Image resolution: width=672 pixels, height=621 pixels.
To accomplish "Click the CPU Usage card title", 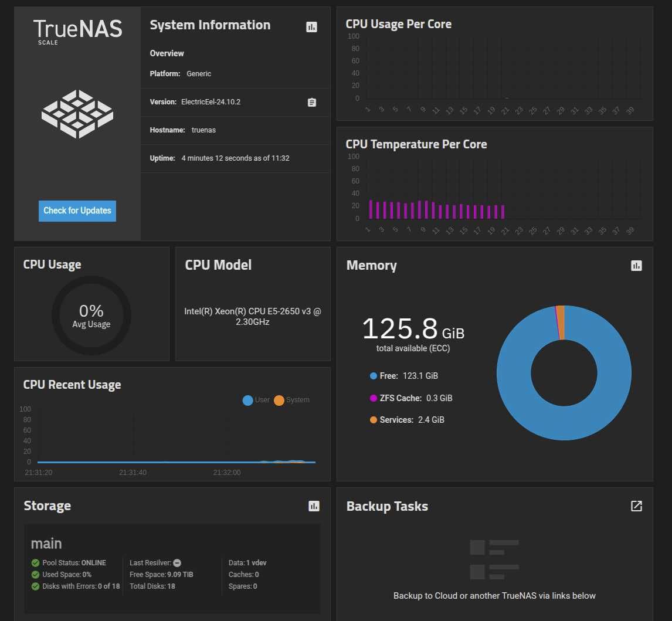I will tap(52, 265).
